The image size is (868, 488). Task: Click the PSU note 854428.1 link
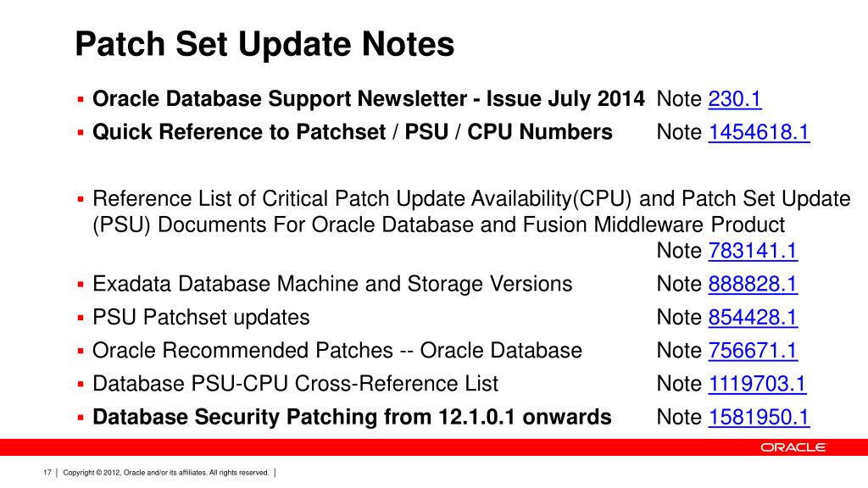click(753, 317)
